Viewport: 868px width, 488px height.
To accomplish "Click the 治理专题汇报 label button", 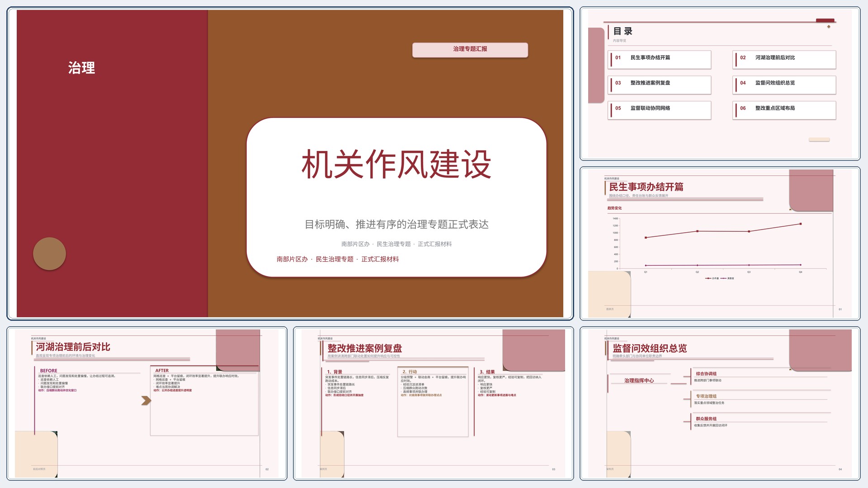I will pyautogui.click(x=470, y=49).
